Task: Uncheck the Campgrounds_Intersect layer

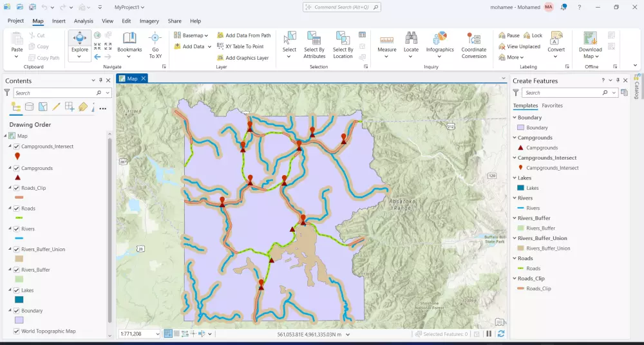Action: tap(17, 146)
